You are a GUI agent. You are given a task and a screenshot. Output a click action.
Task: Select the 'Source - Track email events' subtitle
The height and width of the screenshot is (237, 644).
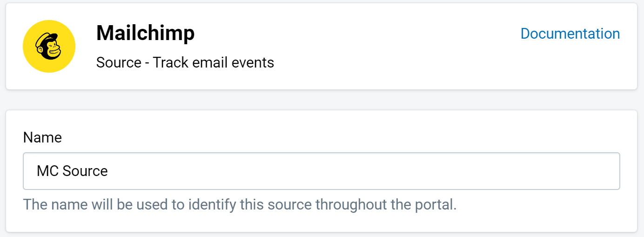click(x=185, y=62)
